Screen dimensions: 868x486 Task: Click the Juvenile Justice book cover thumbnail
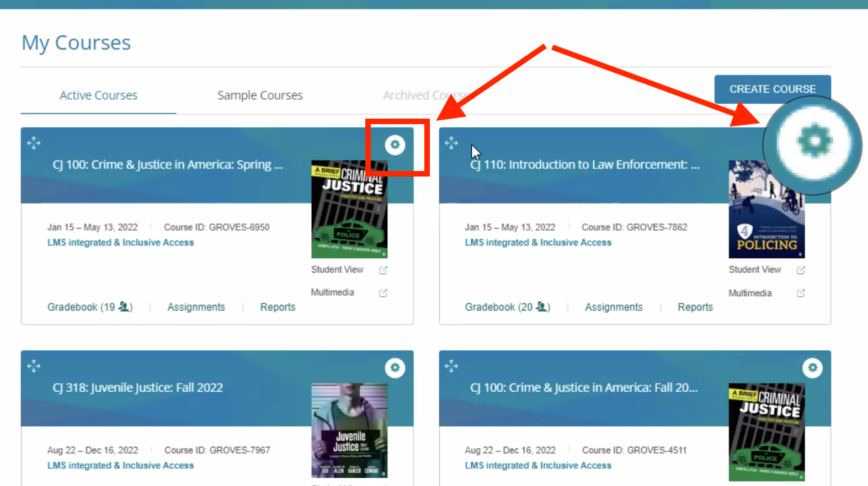pyautogui.click(x=349, y=430)
